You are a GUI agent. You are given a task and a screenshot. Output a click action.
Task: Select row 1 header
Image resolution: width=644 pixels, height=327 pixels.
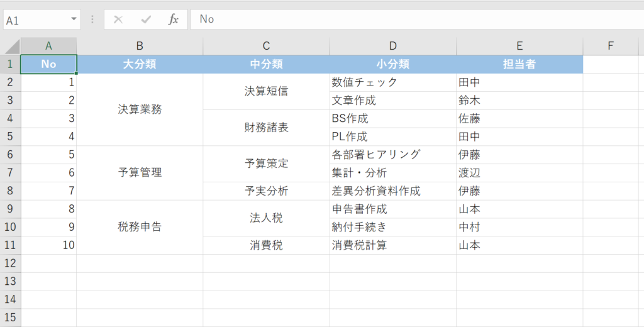[x=10, y=64]
